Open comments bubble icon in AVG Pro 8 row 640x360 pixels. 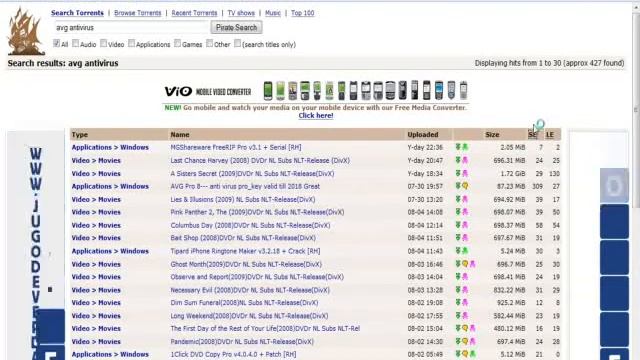(465, 186)
